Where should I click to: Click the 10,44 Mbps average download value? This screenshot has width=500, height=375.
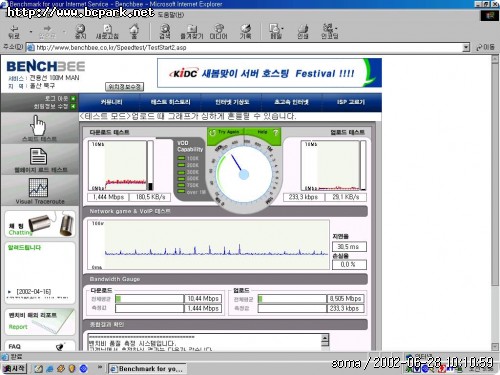pyautogui.click(x=203, y=299)
